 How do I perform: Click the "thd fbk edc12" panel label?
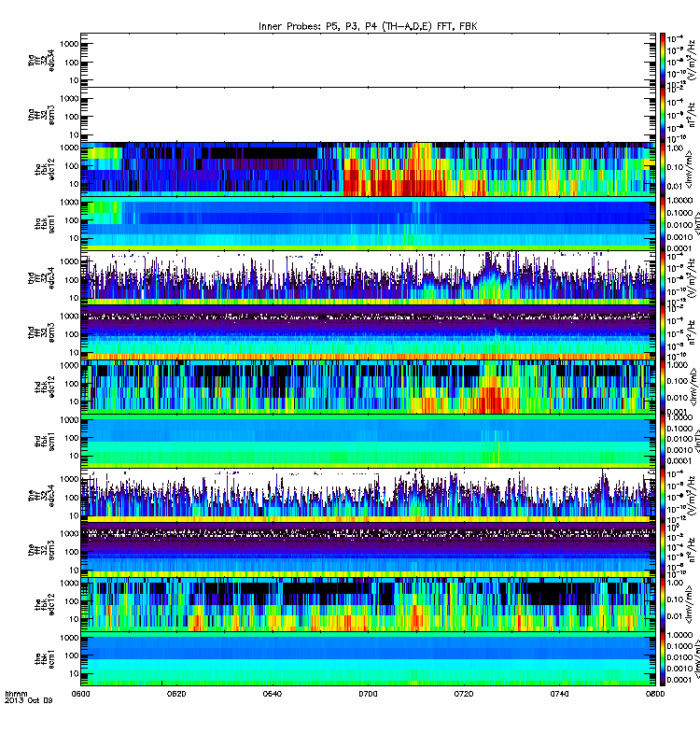pos(45,387)
